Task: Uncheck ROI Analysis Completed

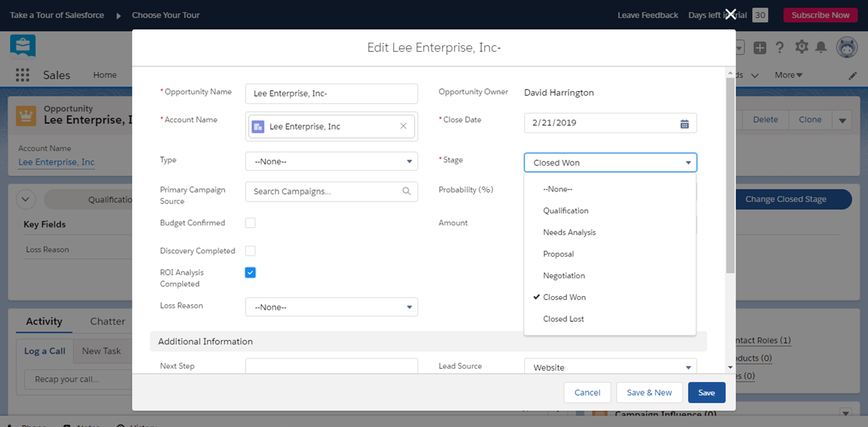Action: [250, 273]
